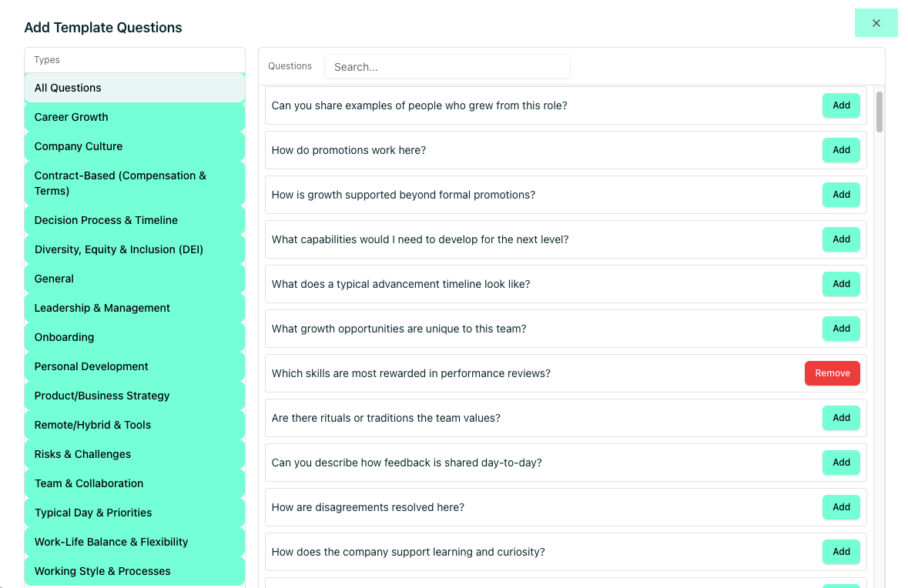
Task: Select Decision Process & Timeline category
Action: [x=135, y=220]
